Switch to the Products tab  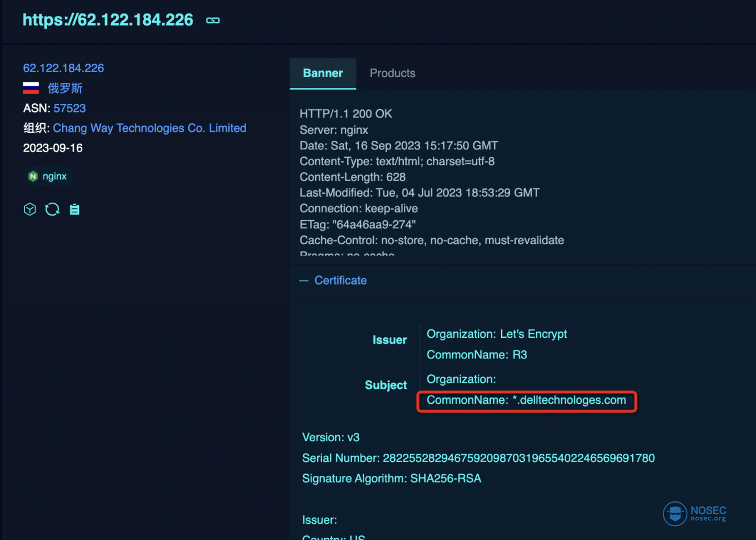coord(392,73)
